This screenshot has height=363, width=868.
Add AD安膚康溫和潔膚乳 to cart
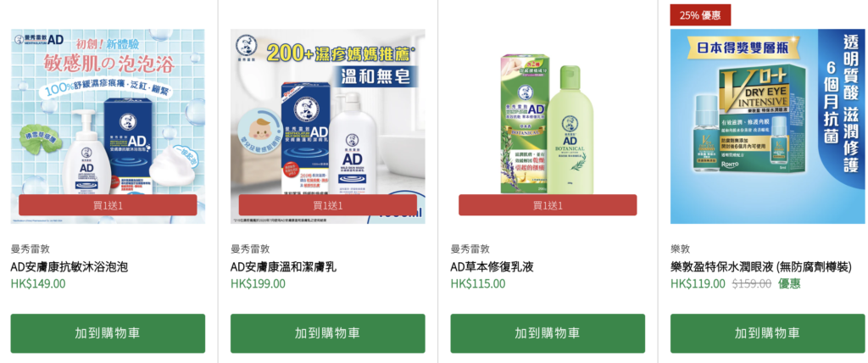tap(328, 333)
